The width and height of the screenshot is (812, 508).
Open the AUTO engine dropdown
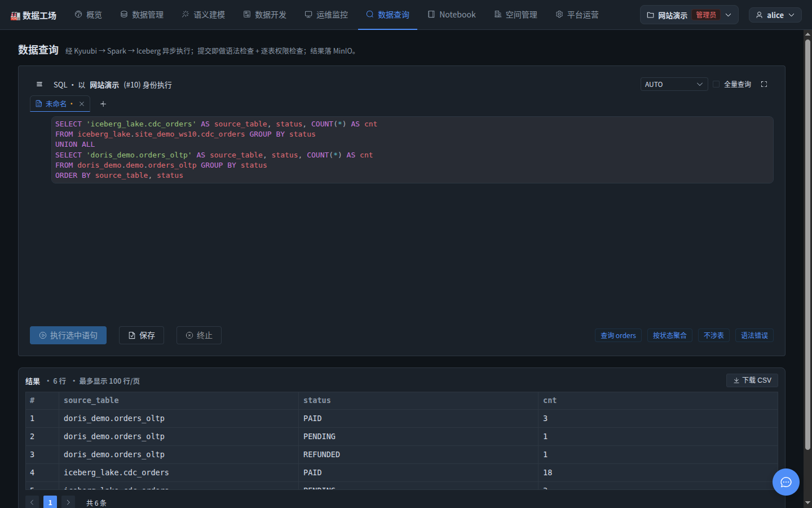point(674,84)
